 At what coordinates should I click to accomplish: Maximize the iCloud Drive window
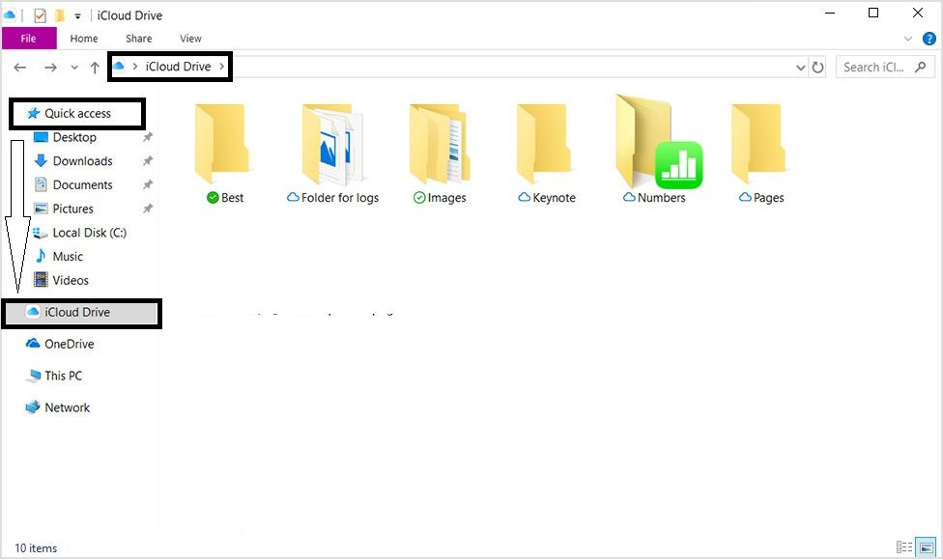click(x=873, y=14)
